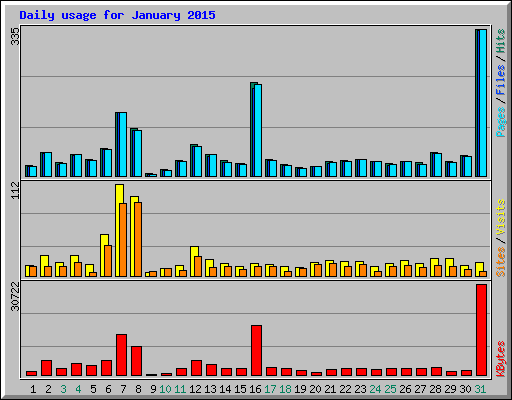512x400 pixels.
Task: Click day 27 on the x-axis
Action: [x=420, y=389]
